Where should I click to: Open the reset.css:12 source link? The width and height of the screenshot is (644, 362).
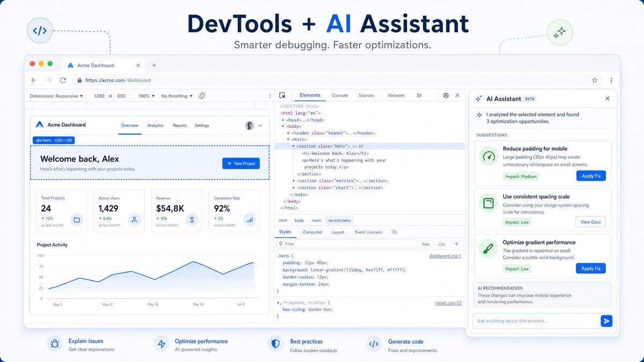448,303
